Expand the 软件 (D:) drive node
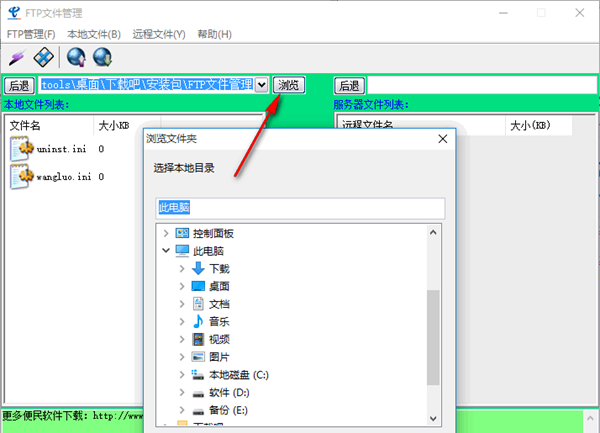The width and height of the screenshot is (600, 433). pyautogui.click(x=182, y=392)
